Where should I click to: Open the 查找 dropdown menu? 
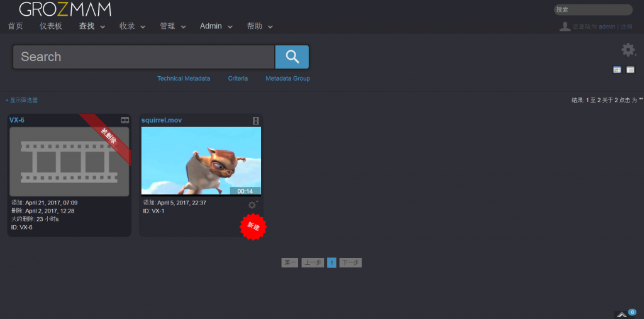92,26
